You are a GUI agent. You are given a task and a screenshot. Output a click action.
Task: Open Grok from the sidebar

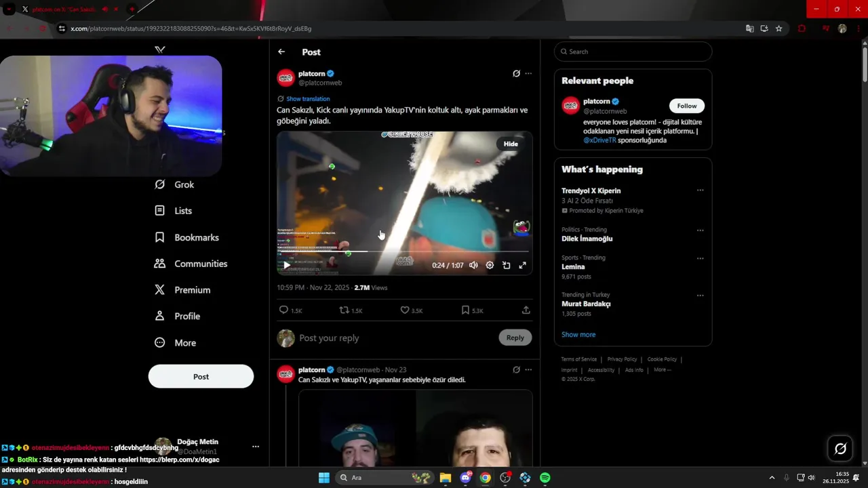[175, 184]
